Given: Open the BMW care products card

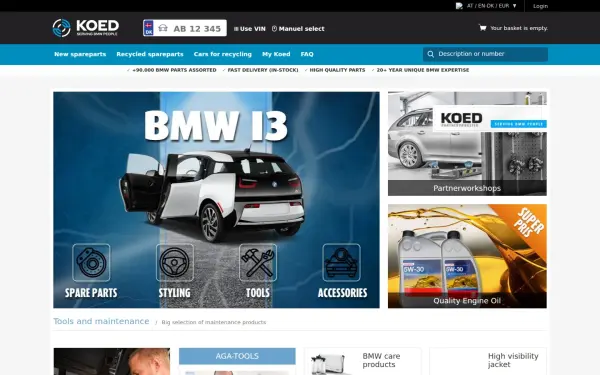Looking at the screenshot, I should [x=363, y=361].
